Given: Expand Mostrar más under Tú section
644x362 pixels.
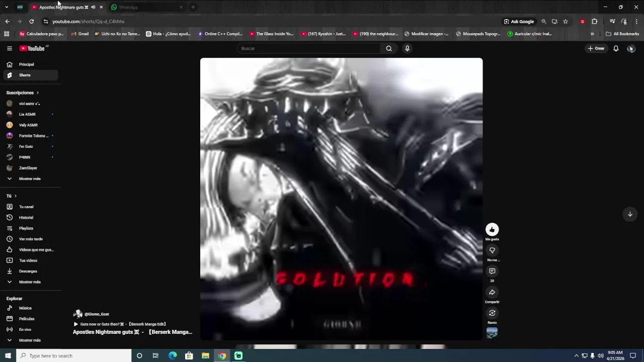Looking at the screenshot, I should pos(31,282).
